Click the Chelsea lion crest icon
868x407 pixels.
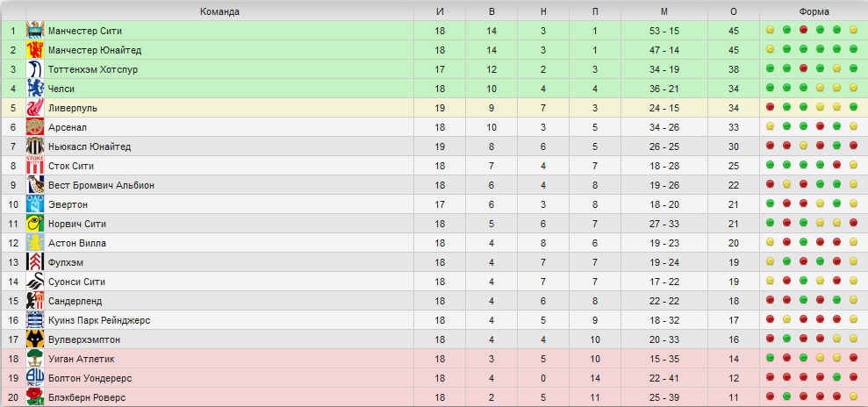(35, 89)
